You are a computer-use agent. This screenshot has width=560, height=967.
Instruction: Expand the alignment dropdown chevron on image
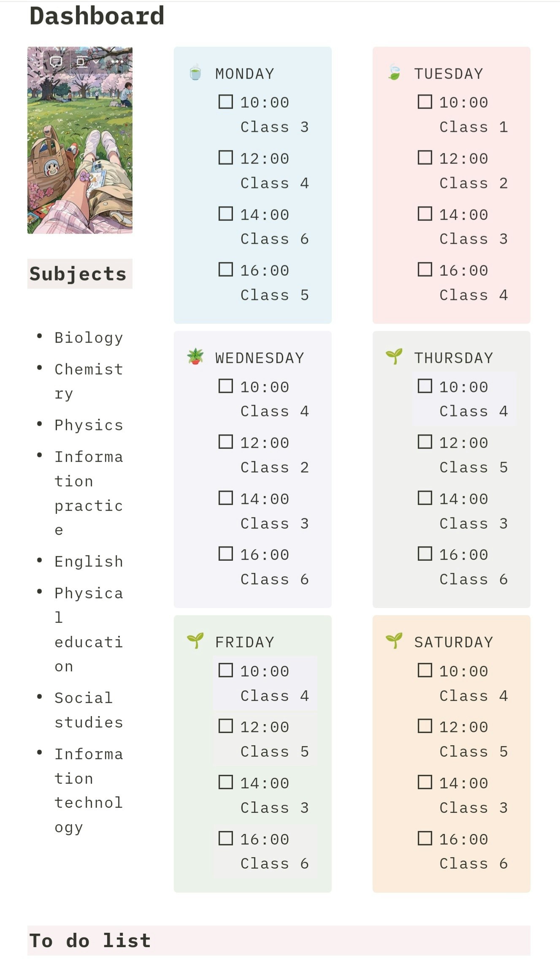pyautogui.click(x=96, y=62)
